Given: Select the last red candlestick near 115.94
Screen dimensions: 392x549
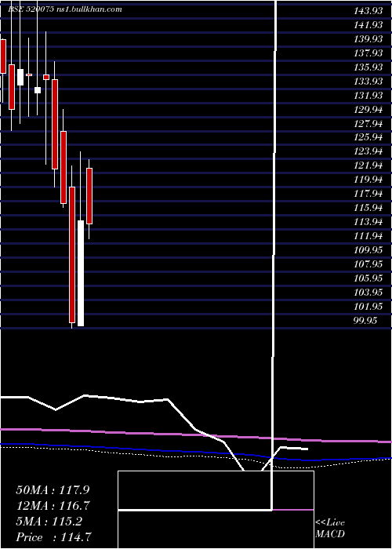Looking at the screenshot, I should point(89,196).
